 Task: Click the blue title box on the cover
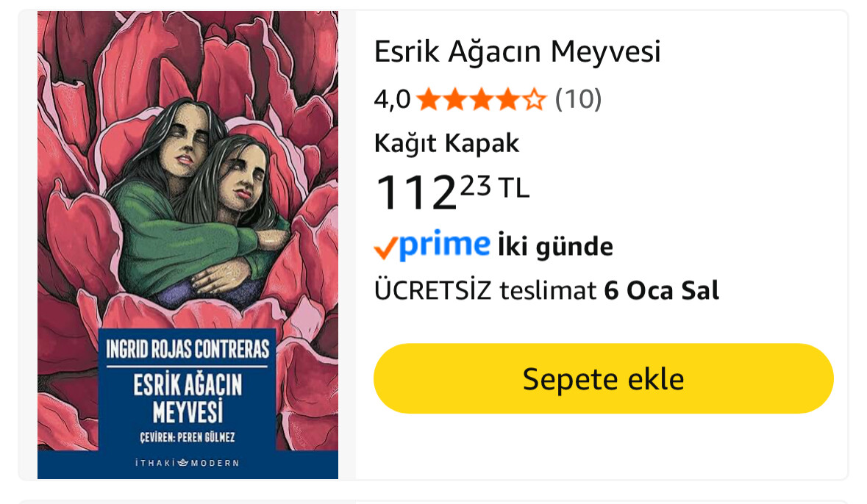click(188, 389)
